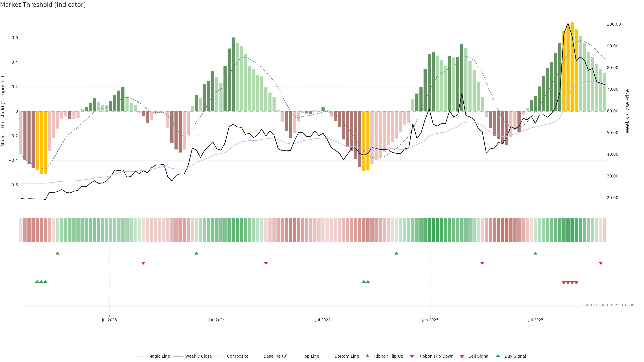Click the Sell Signal legend triangle icon
Image resolution: width=644 pixels, height=362 pixels.
(x=462, y=356)
